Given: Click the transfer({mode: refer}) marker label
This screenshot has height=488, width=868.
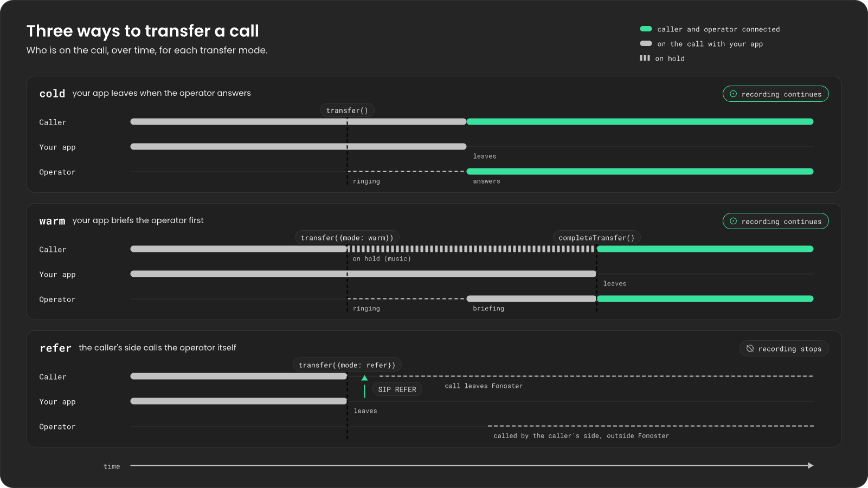Looking at the screenshot, I should (347, 365).
